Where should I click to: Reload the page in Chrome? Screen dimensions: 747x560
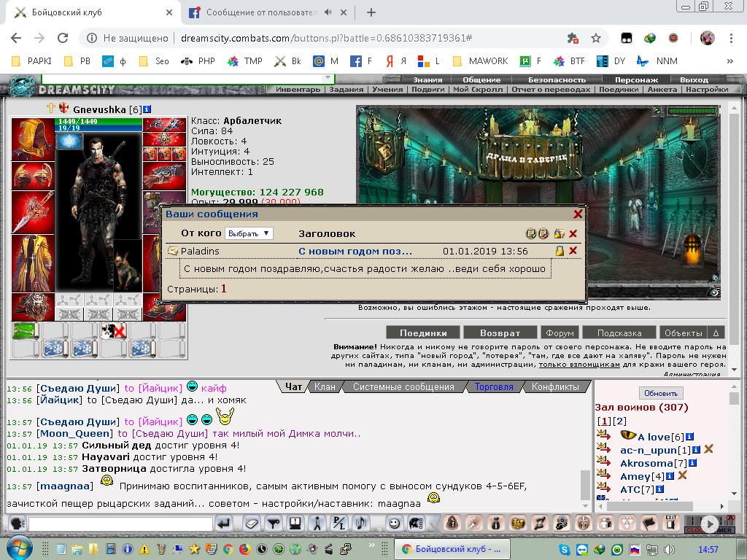(x=63, y=38)
